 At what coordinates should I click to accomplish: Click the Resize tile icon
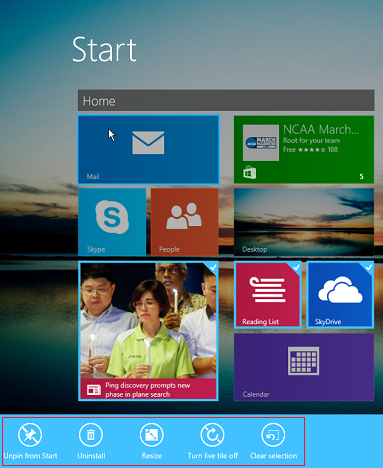[x=152, y=435]
